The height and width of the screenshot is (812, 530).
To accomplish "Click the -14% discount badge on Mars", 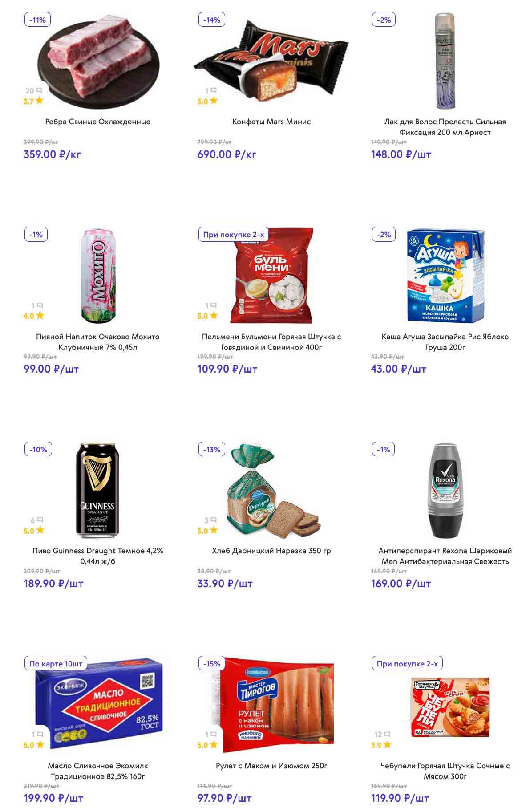I will coord(212,20).
